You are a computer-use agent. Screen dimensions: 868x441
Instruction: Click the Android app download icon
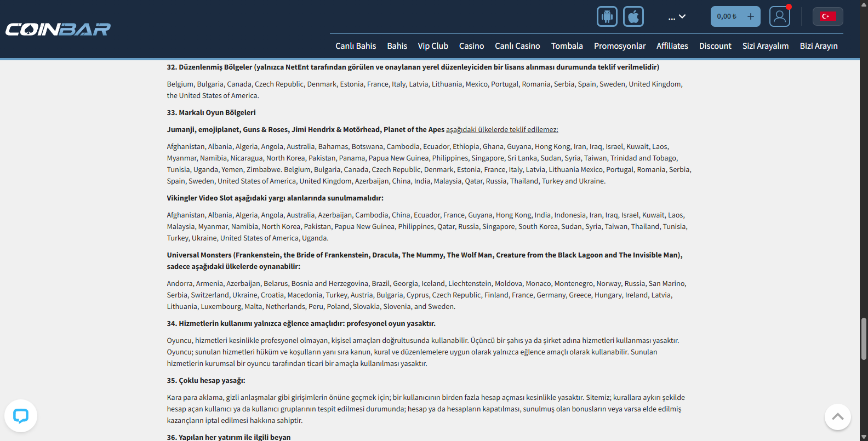coord(607,16)
